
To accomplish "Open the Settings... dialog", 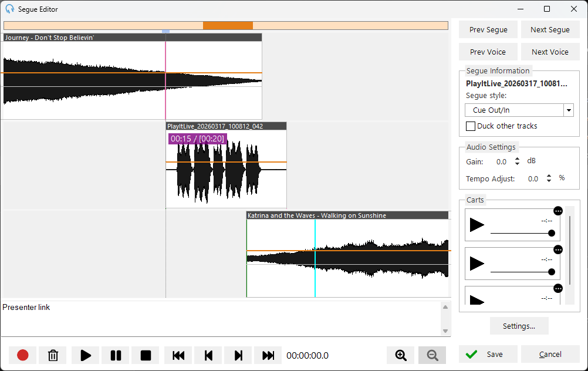I will pyautogui.click(x=519, y=326).
